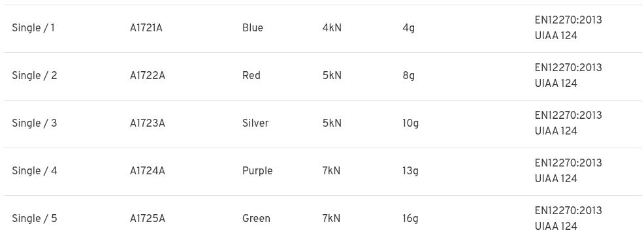Click product code A1722A
The image size is (644, 237).
[x=148, y=76]
